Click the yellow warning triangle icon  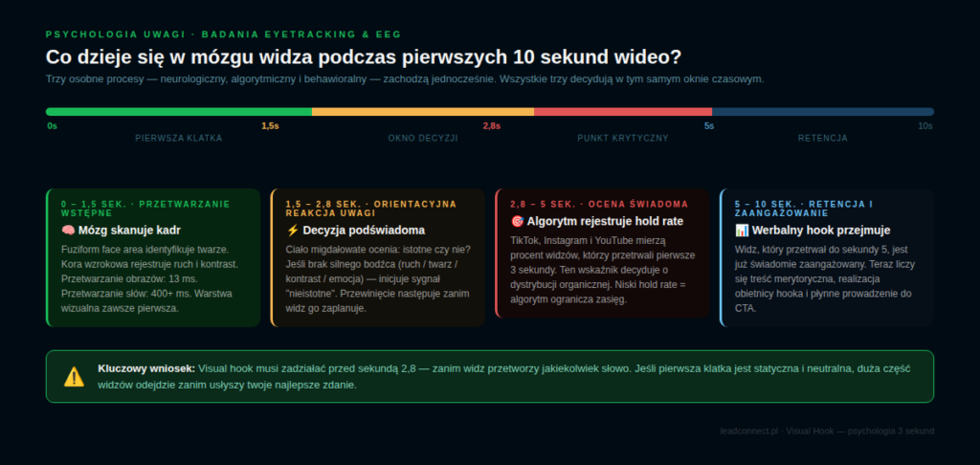click(x=74, y=377)
